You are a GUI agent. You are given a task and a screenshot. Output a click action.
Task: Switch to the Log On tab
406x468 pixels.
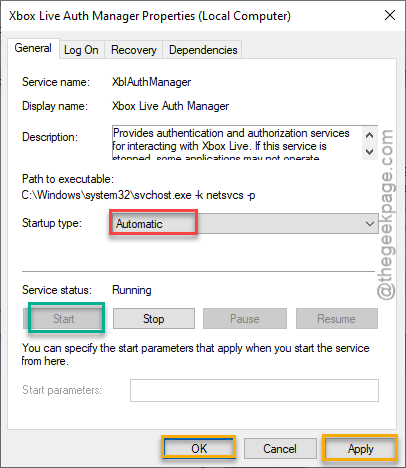82,50
